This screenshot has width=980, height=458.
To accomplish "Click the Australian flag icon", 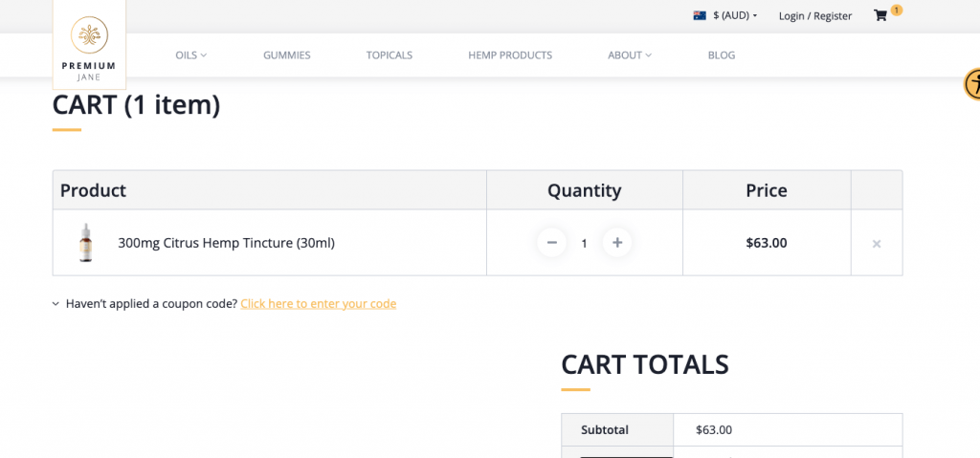I will point(700,15).
